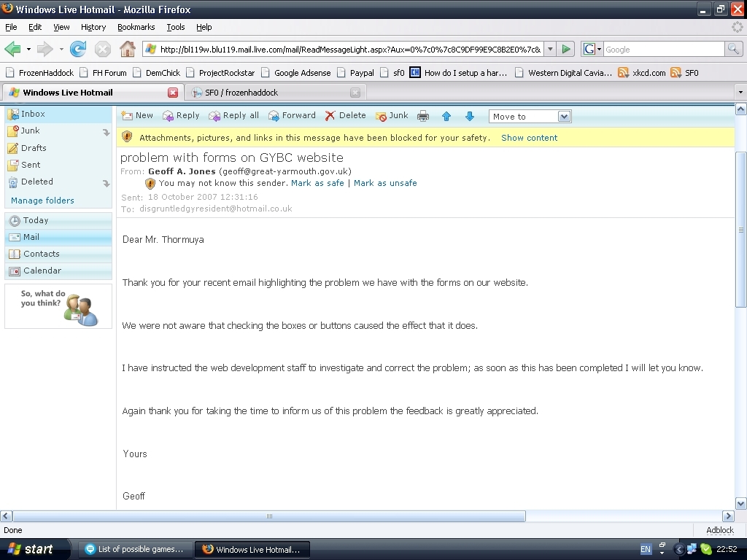Open the Deleted folder

36,182
